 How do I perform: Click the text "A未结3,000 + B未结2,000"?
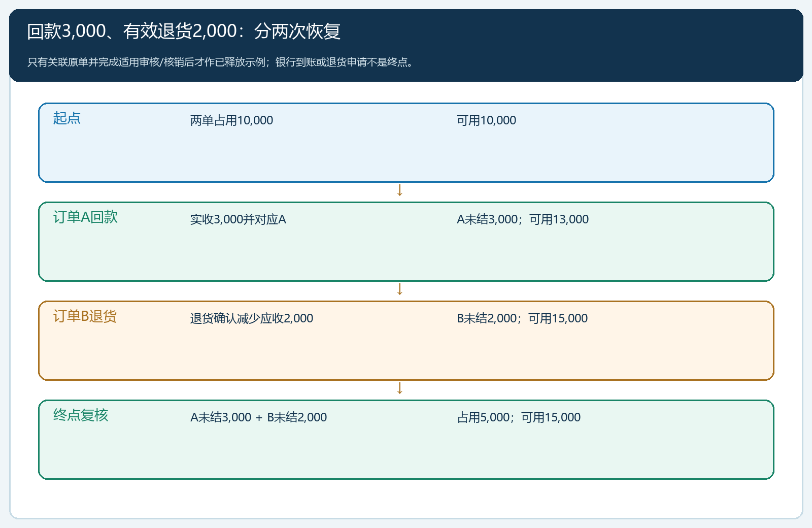[258, 417]
